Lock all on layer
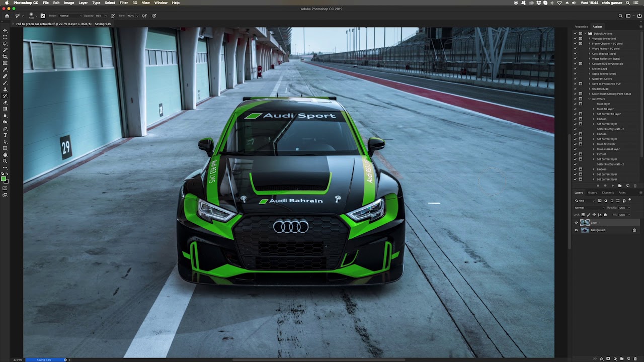The width and height of the screenshot is (644, 362). pos(605,215)
